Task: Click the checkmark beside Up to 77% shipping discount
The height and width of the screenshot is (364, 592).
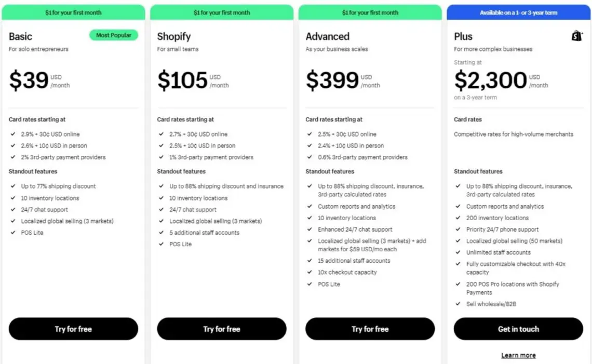Action: point(12,186)
